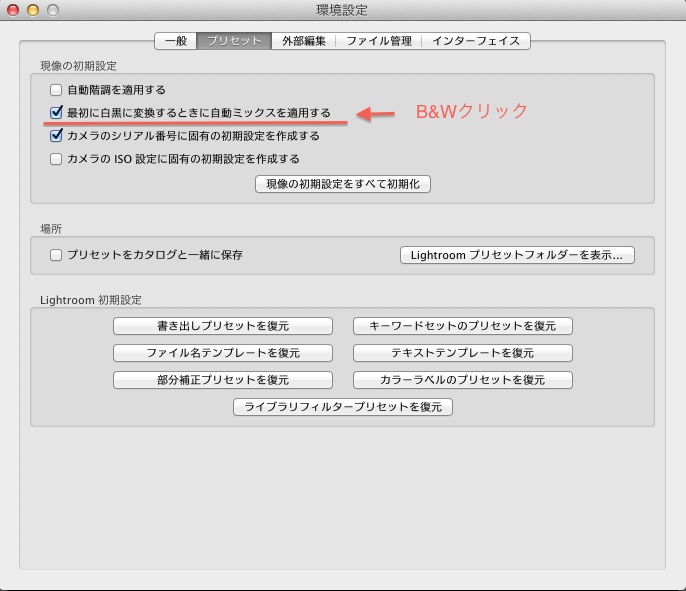Enable カメラの ISO 設定に固有の初期設定 checkbox
The width and height of the screenshot is (686, 591).
(57, 159)
